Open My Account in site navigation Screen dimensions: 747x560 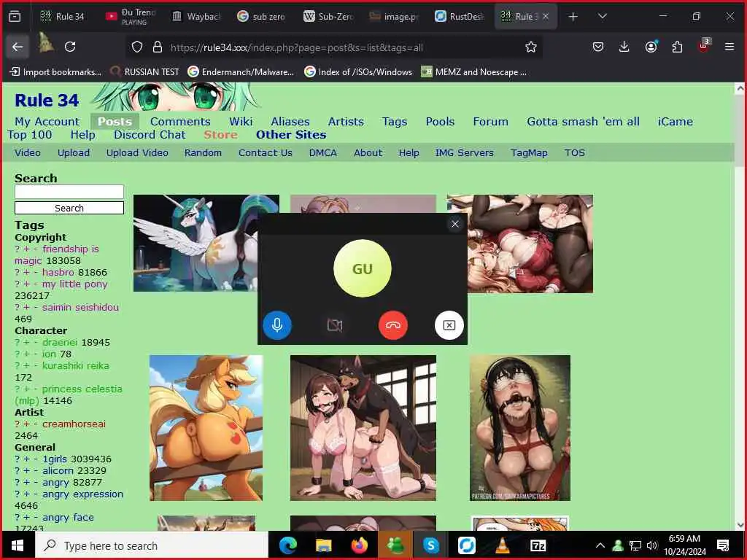47,122
